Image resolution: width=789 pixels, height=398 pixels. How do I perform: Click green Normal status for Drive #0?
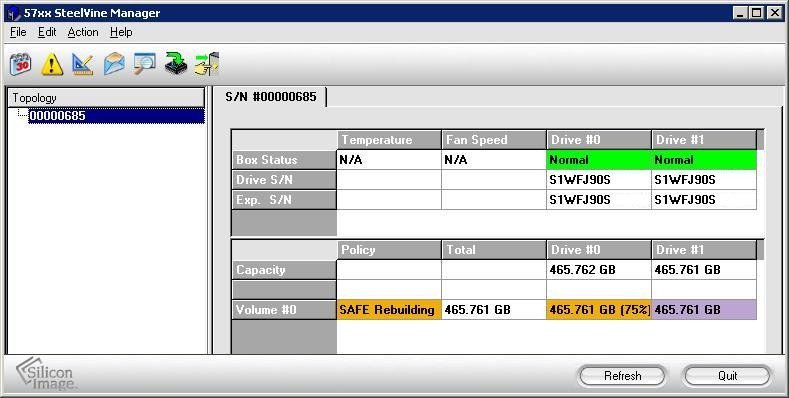point(599,160)
